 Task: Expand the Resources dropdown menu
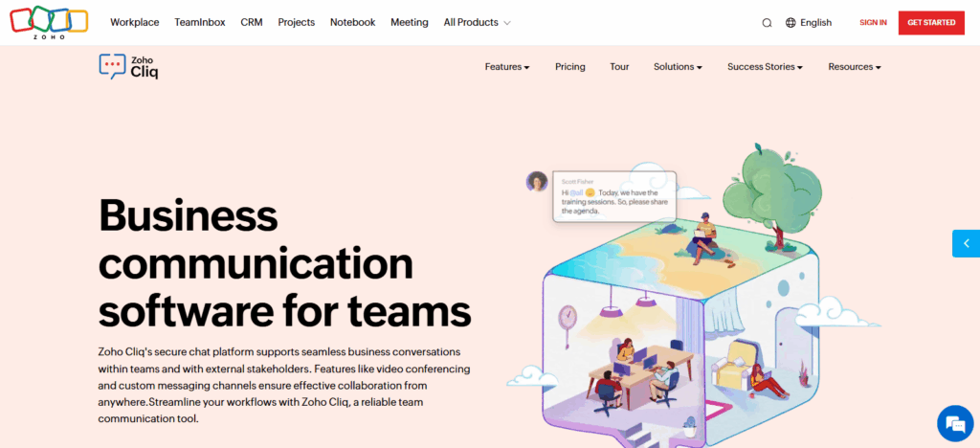pos(854,67)
